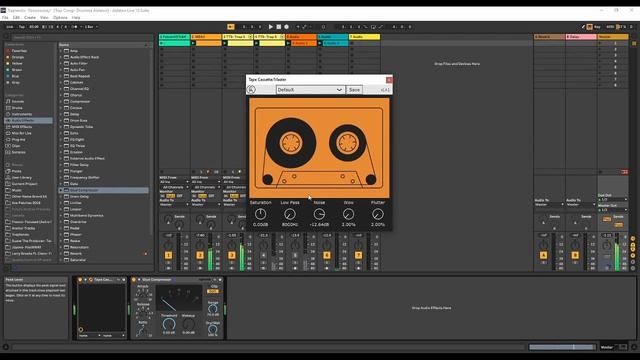Screen dimensions: 640x360
Task: Toggle the track 2 activator button
Action: (x=200, y=255)
